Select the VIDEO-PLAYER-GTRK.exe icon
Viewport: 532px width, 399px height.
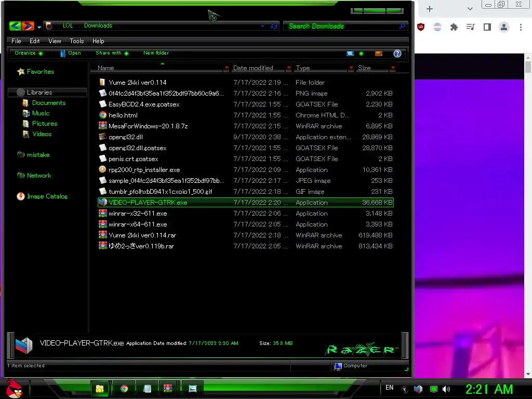coord(102,202)
